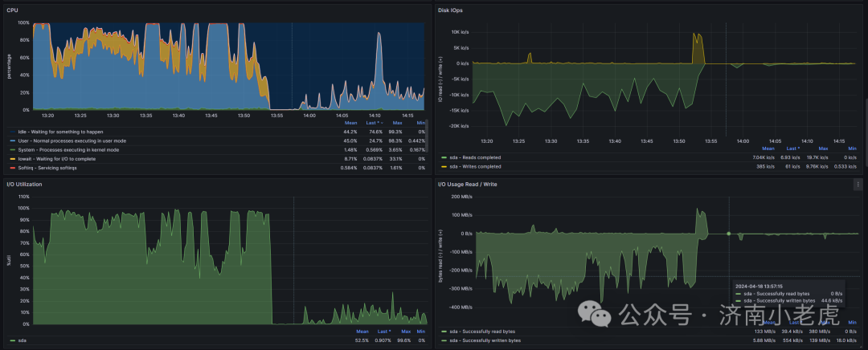Click the CPU panel title
Viewport: 868px width, 350px height.
11,10
